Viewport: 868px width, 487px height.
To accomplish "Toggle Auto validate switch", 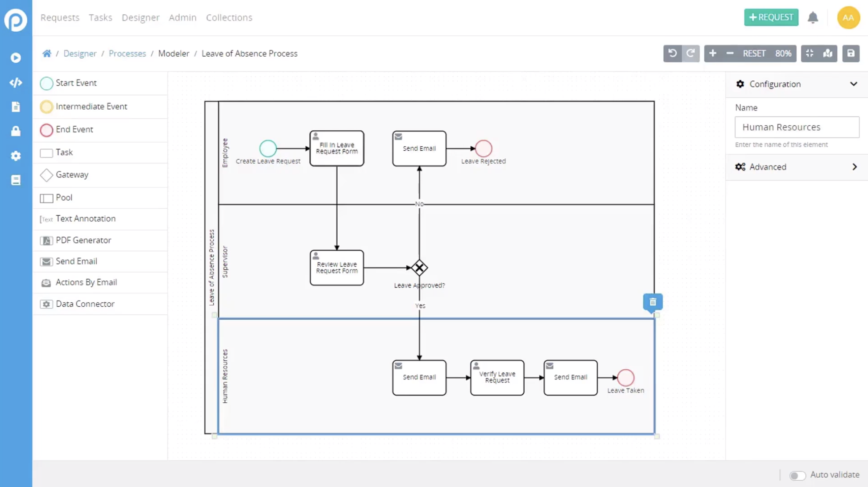I will [798, 475].
